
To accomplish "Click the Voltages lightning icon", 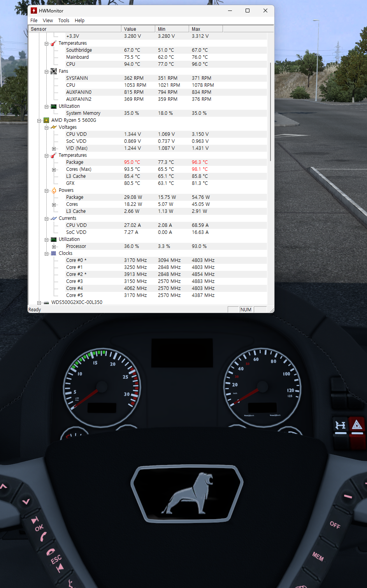I will pyautogui.click(x=54, y=127).
